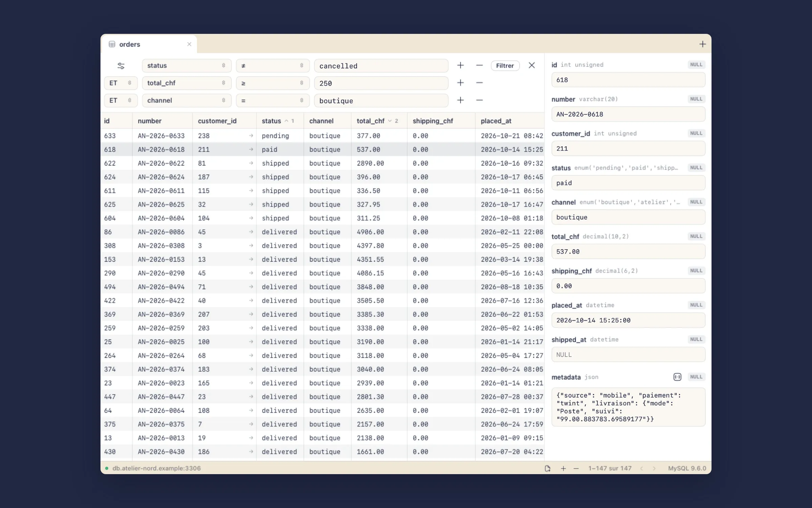The image size is (812, 508).
Task: Remove the status filter row
Action: tap(479, 65)
